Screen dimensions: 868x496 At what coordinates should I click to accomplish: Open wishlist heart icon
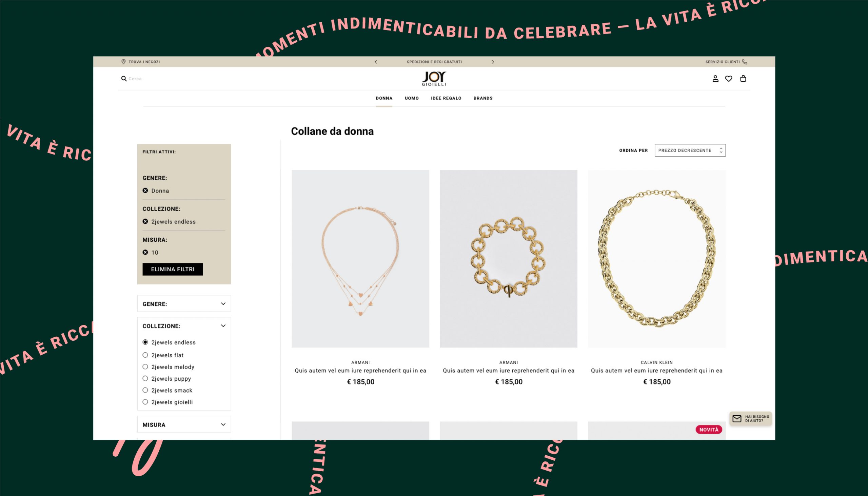pyautogui.click(x=729, y=79)
